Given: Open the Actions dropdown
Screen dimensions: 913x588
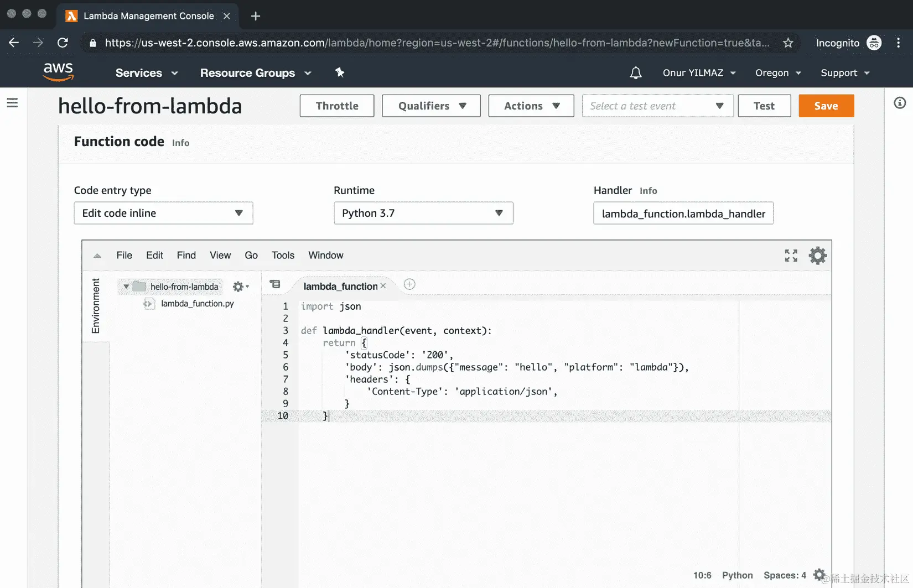Looking at the screenshot, I should point(531,106).
